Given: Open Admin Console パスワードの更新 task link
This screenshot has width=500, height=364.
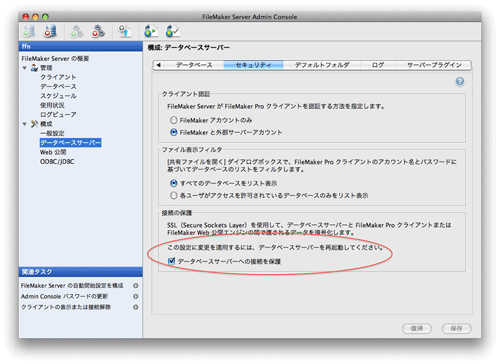Looking at the screenshot, I should point(64,296).
